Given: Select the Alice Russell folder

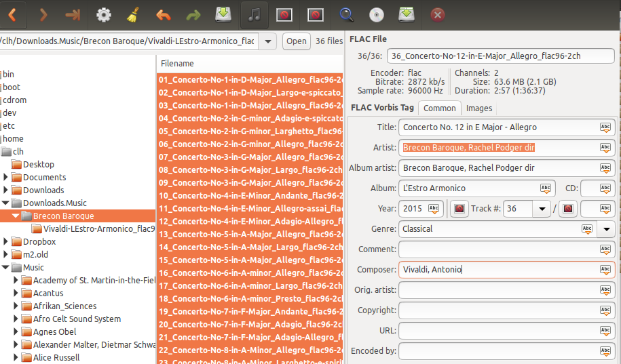Looking at the screenshot, I should [x=56, y=357].
